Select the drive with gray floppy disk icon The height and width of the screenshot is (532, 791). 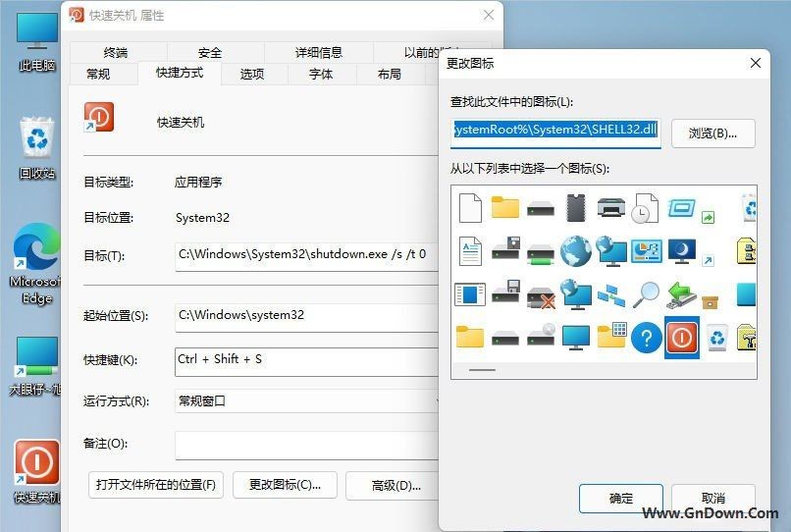tap(506, 292)
